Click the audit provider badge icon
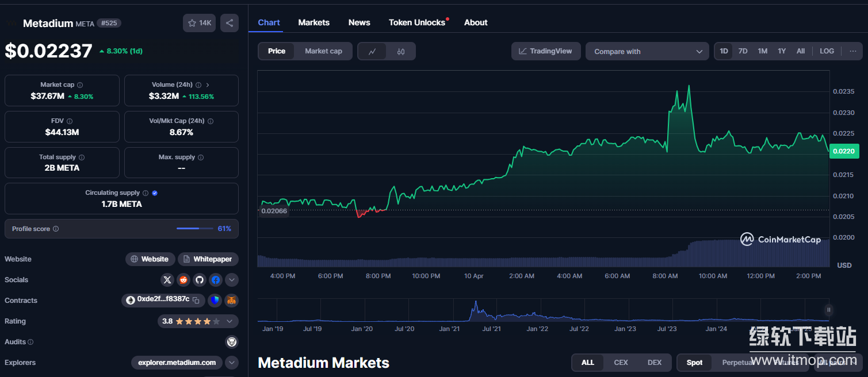Screen dimensions: 868x377 231,342
